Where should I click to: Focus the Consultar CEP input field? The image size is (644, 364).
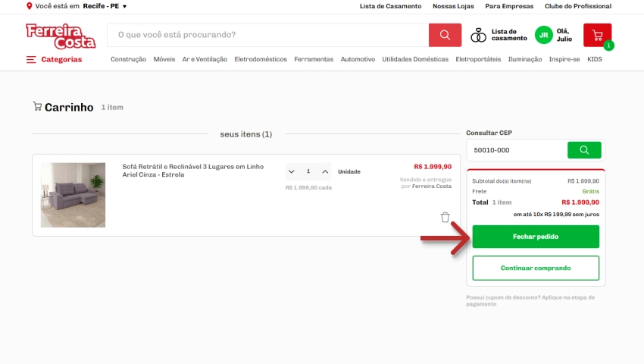(x=517, y=150)
